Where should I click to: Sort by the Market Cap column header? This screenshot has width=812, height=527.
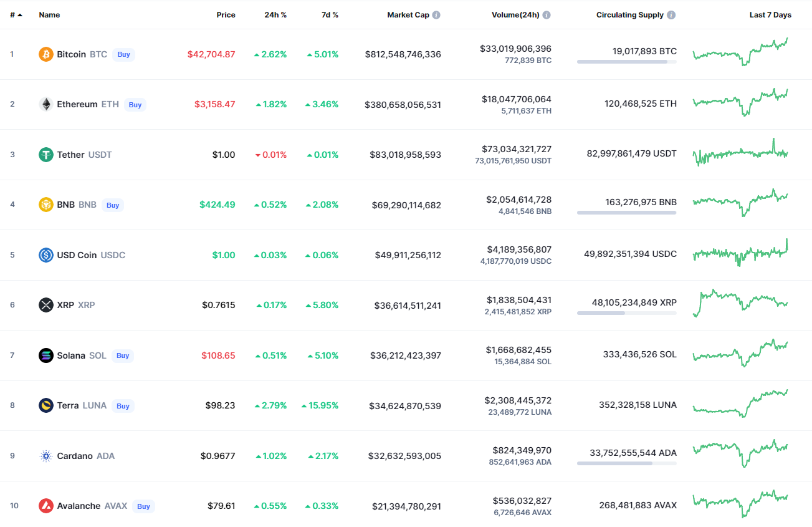(408, 15)
